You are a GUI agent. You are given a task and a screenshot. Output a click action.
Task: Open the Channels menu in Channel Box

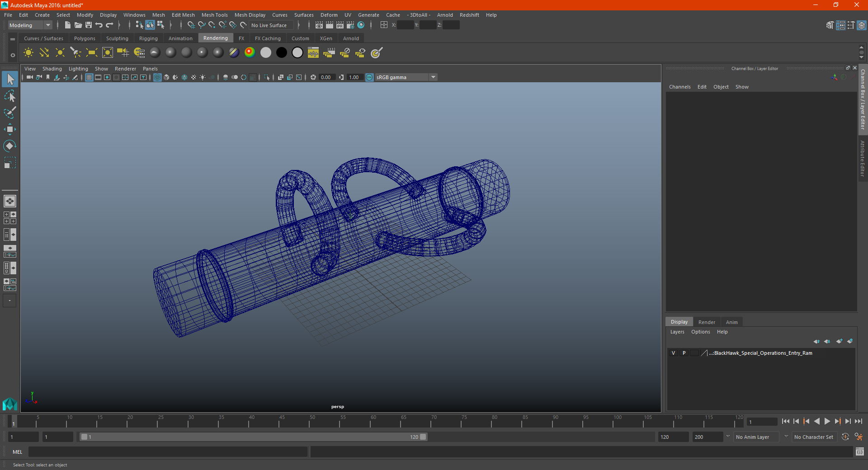tap(679, 87)
